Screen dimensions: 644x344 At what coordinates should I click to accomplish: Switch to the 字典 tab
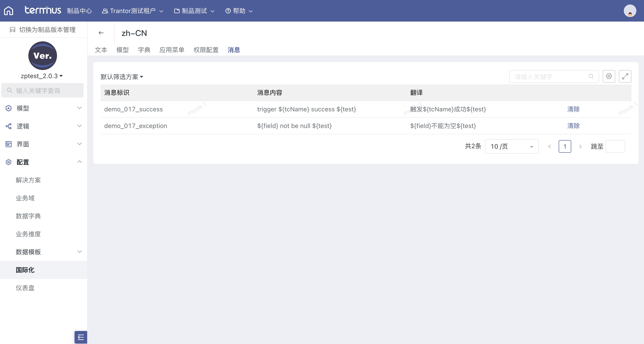pos(144,50)
